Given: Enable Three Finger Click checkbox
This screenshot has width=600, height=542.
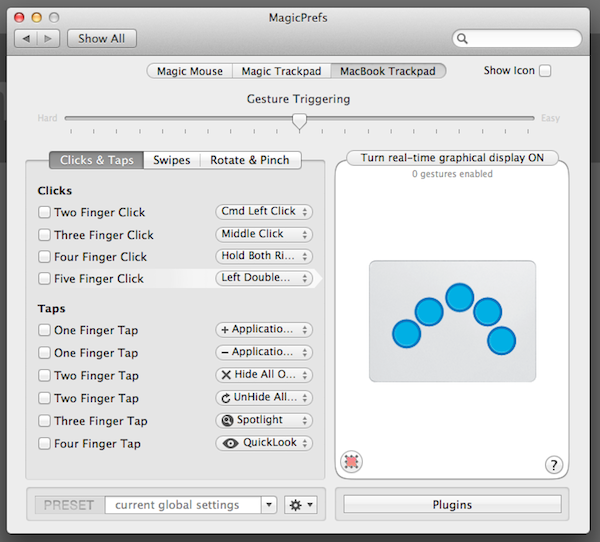Looking at the screenshot, I should 44,235.
